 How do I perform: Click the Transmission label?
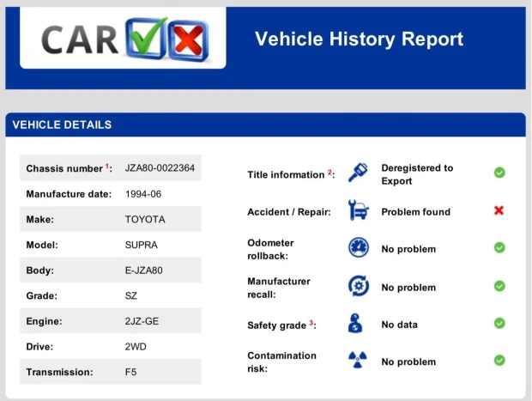click(60, 372)
